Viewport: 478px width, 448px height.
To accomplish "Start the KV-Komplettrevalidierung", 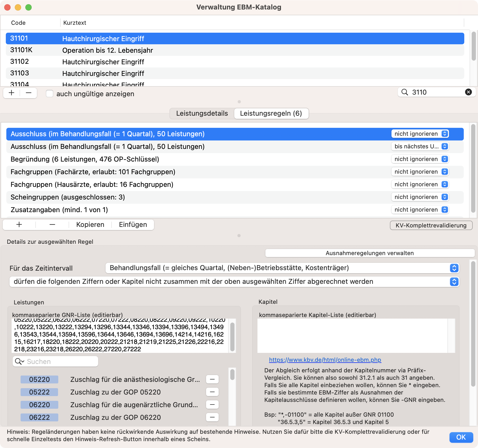I will pyautogui.click(x=431, y=225).
